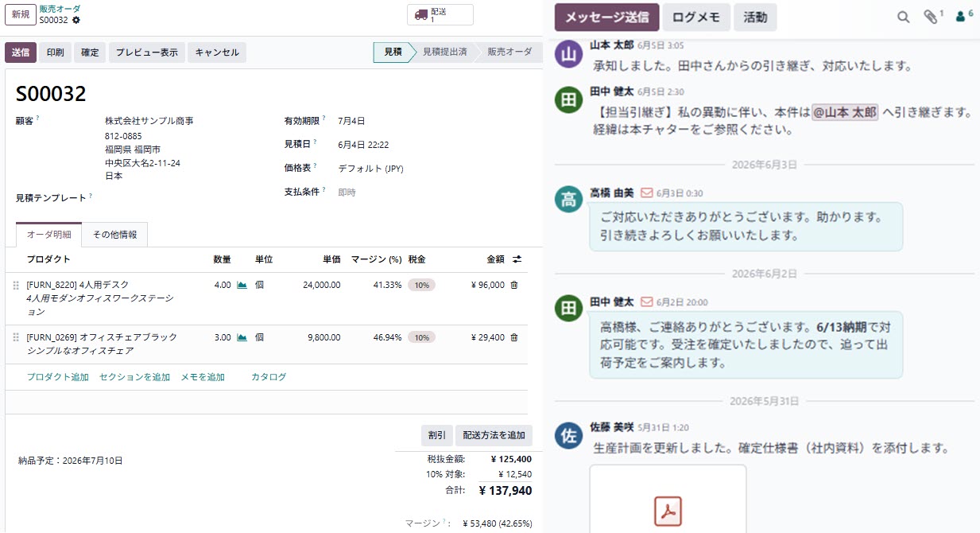Image resolution: width=980 pixels, height=533 pixels.
Task: Click the 3.00 quantity cell
Action: point(223,337)
